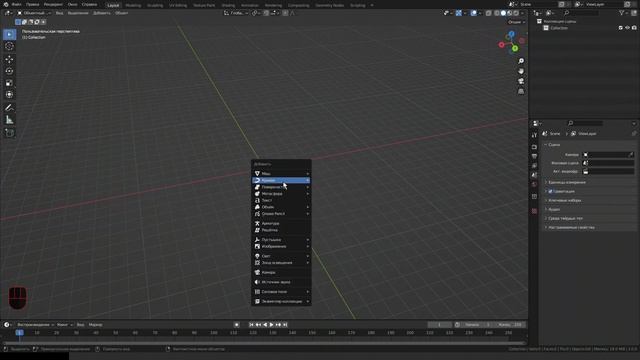Click the blue Z axis gizmo ball

pyautogui.click(x=511, y=34)
